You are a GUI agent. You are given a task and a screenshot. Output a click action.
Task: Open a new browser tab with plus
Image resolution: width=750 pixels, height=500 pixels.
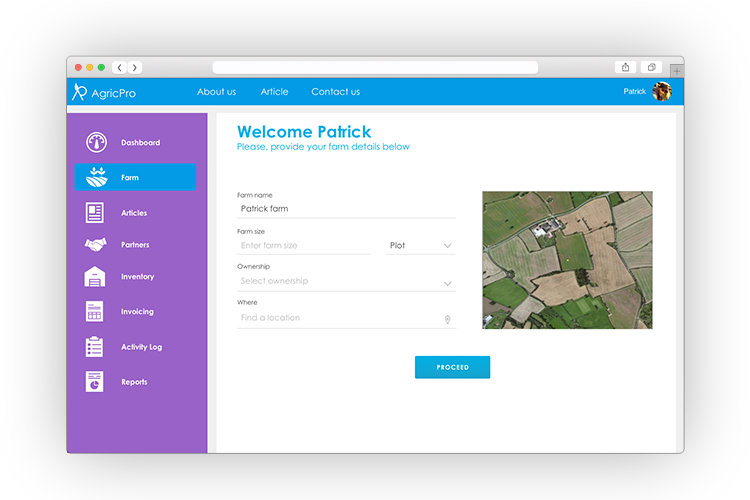coord(677,71)
